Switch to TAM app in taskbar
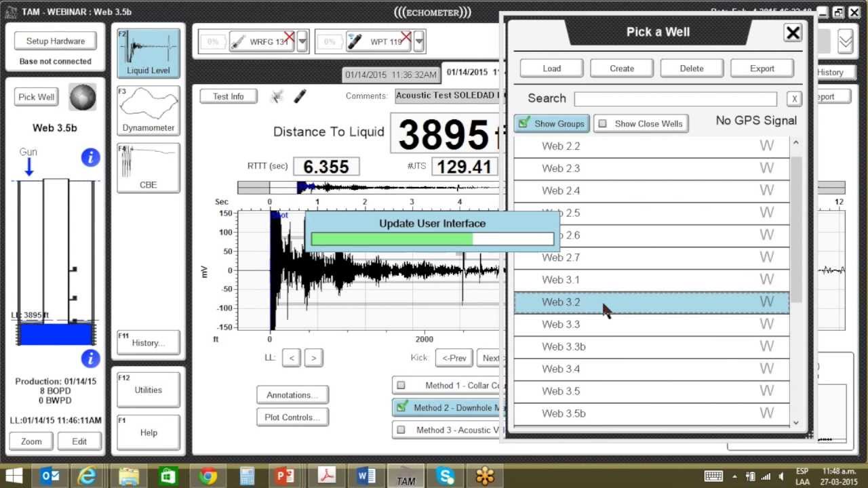 click(406, 476)
